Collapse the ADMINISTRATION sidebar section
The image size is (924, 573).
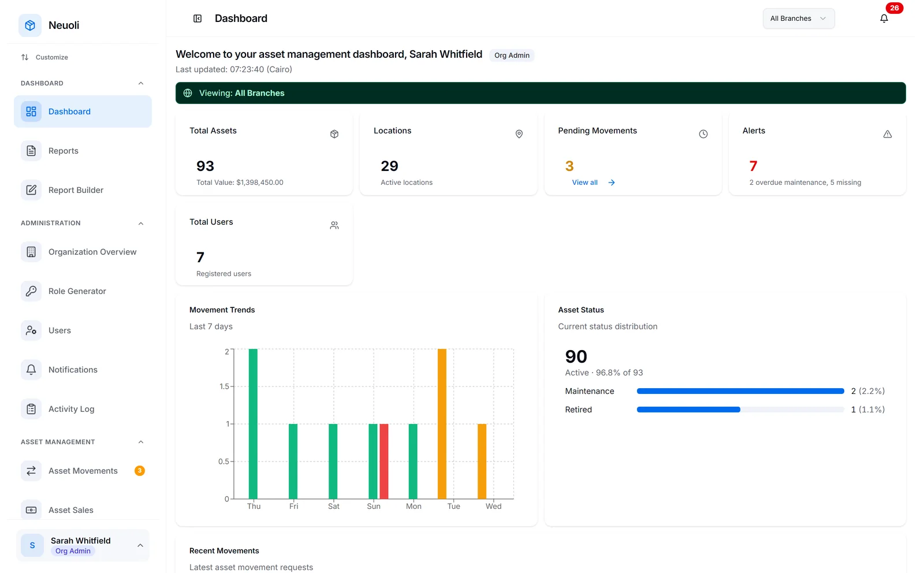click(141, 223)
